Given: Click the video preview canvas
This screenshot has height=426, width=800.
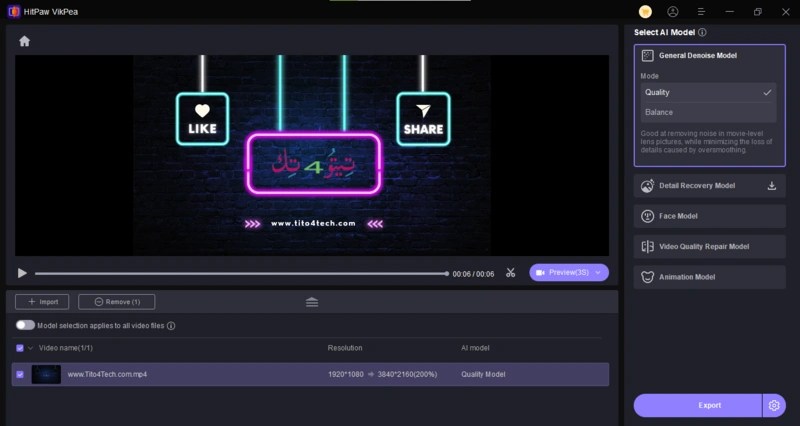Looking at the screenshot, I should pos(312,155).
